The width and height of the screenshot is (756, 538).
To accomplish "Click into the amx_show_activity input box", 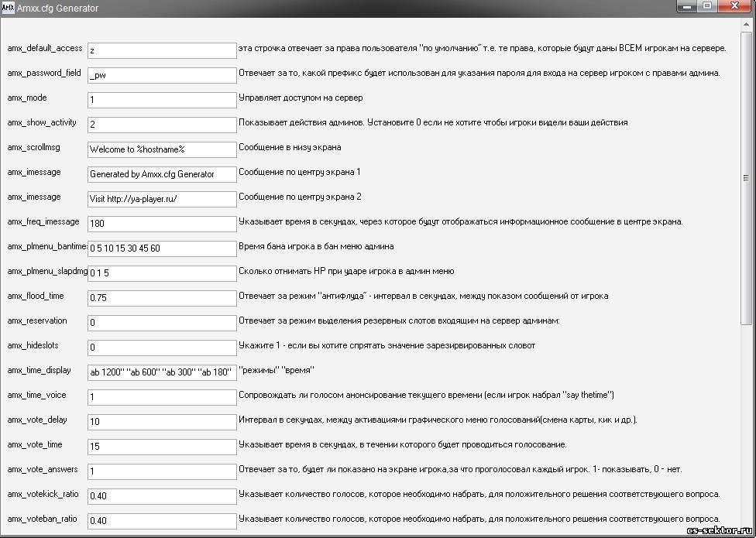I will [162, 125].
